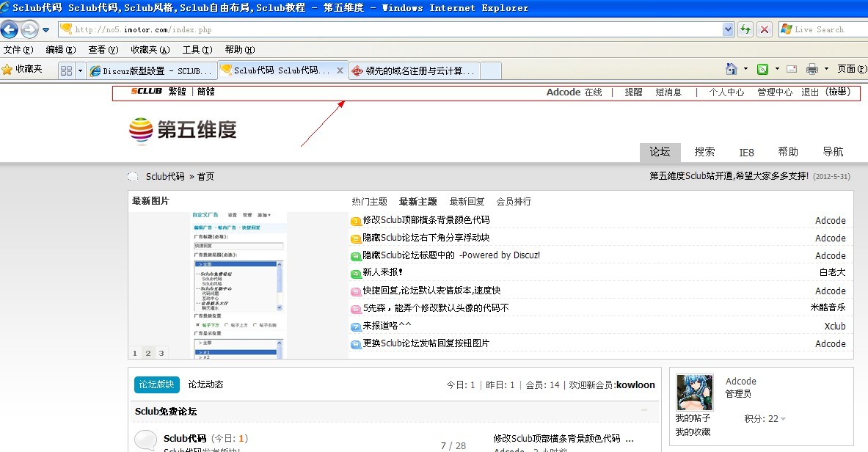Screen dimensions: 868x452
Task: Expand the 积分 points dropdown arrow
Action: tap(784, 419)
